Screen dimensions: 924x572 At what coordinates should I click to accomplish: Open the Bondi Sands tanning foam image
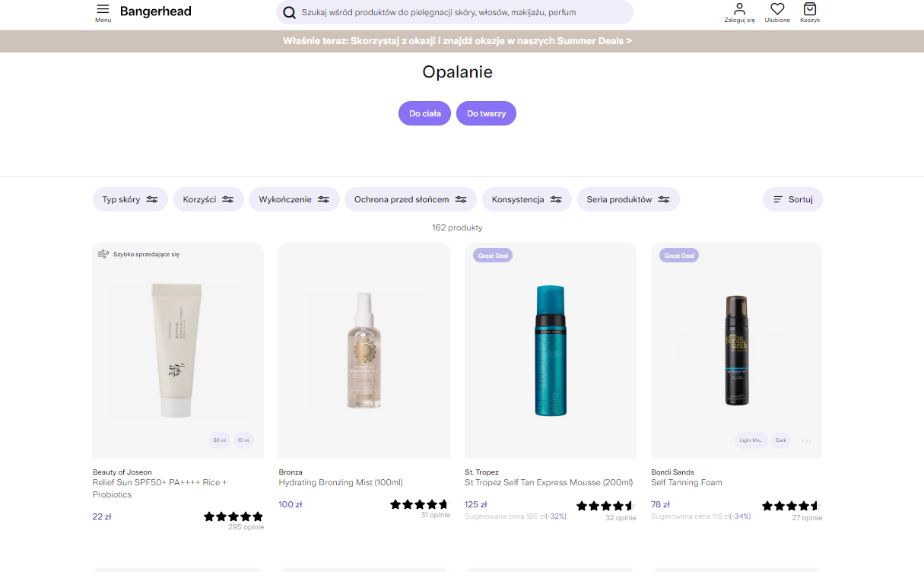(x=737, y=351)
